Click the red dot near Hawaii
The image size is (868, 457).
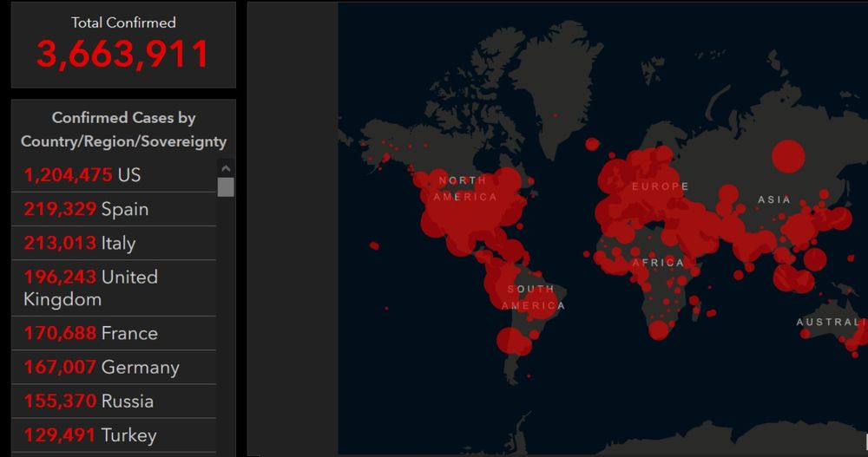point(374,245)
